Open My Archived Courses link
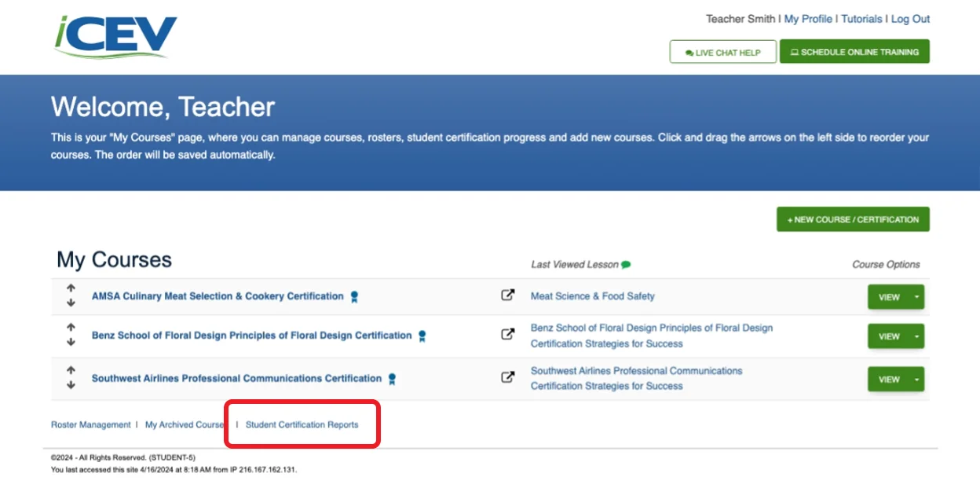The width and height of the screenshot is (980, 499). [186, 424]
